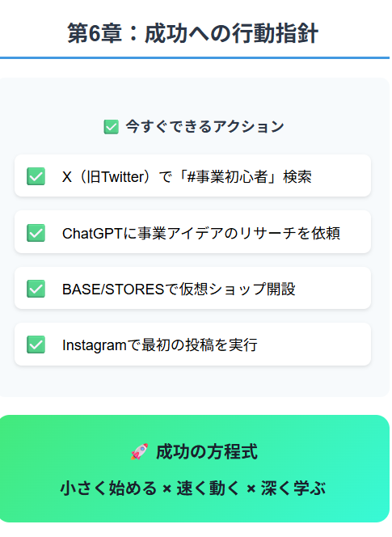Click the second × symbol before 深く学ぶ
392x537 pixels.
(x=251, y=488)
